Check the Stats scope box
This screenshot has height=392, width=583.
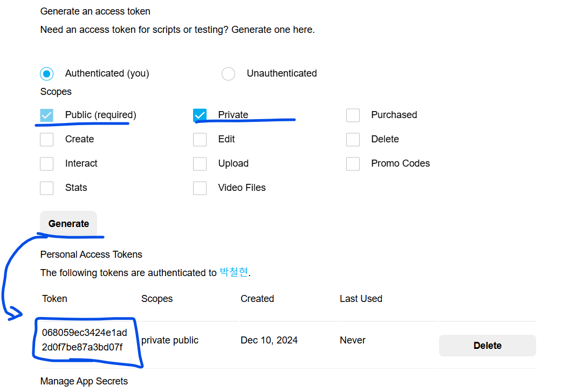47,188
